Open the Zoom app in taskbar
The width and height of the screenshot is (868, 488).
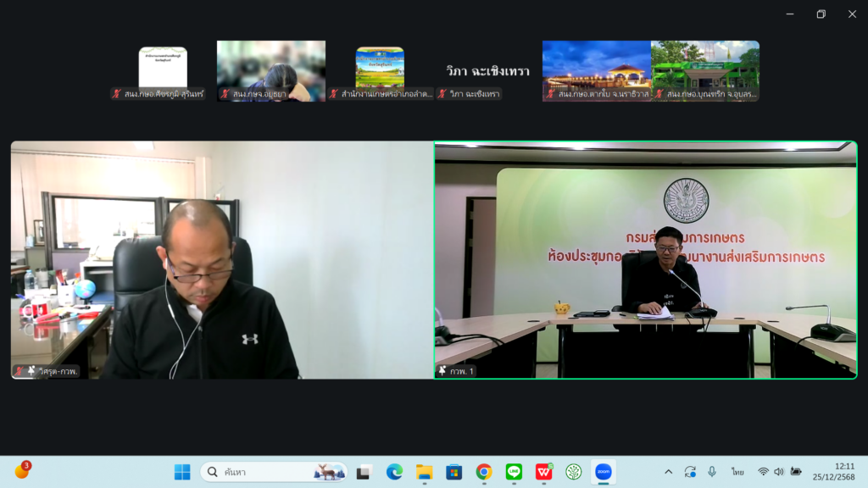pyautogui.click(x=604, y=472)
